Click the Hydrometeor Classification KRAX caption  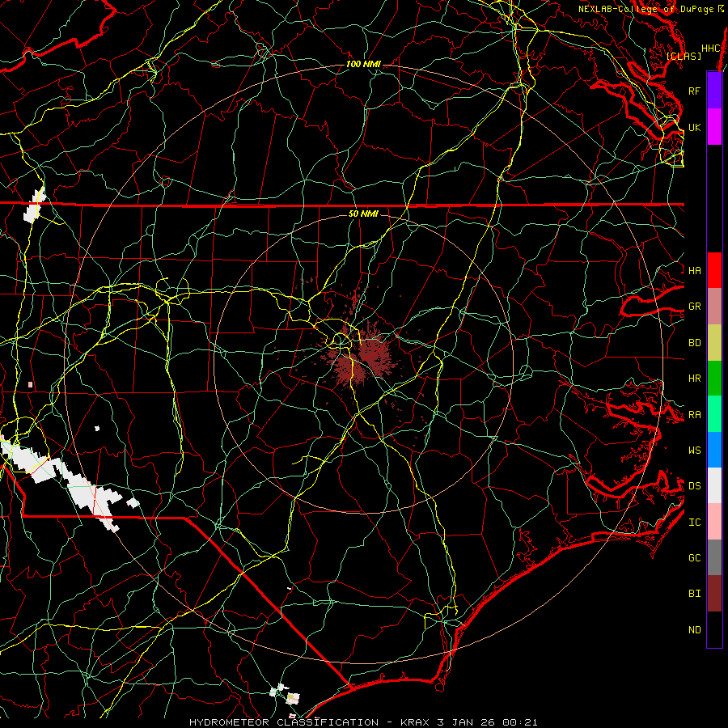coord(363,722)
